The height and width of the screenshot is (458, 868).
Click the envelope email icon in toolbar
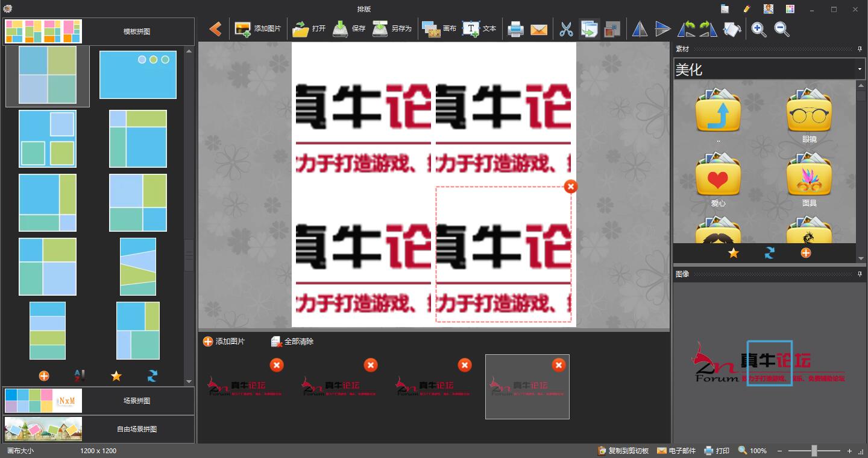(x=538, y=29)
